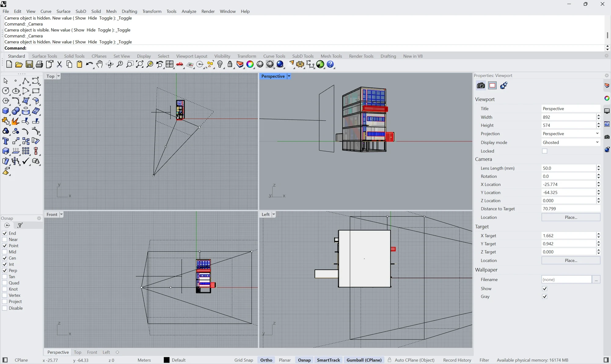The image size is (611, 364).
Task: Enable the Near osnap checkbox
Action: point(5,240)
